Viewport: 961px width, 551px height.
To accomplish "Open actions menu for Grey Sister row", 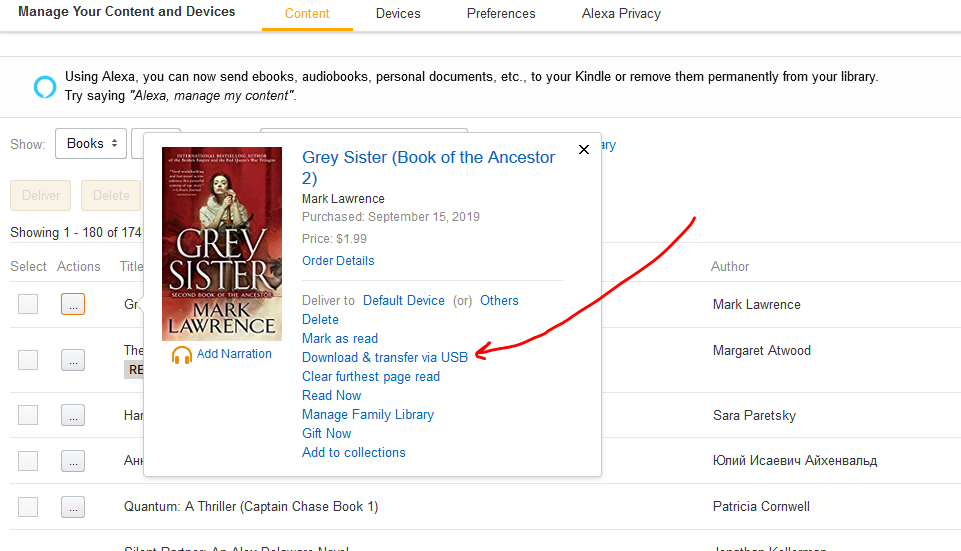I will [73, 304].
